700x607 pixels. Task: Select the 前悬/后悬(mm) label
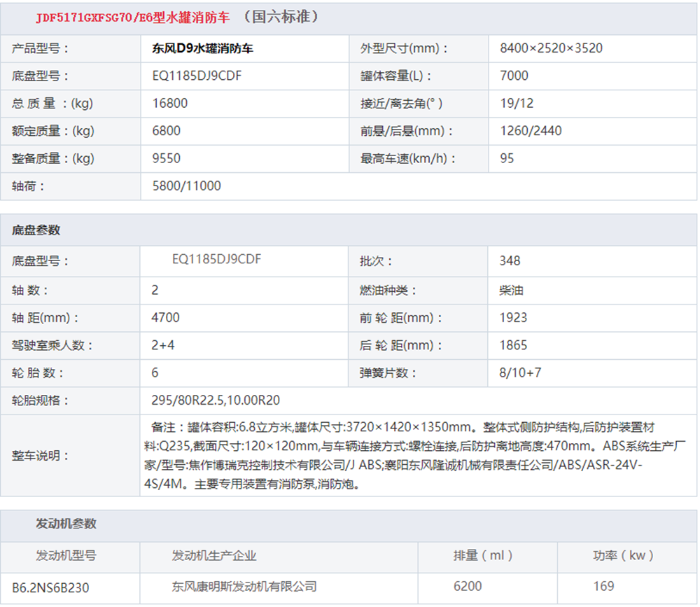click(x=407, y=132)
